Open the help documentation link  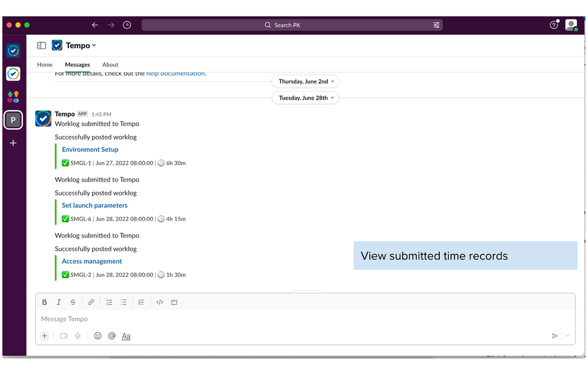pyautogui.click(x=175, y=74)
